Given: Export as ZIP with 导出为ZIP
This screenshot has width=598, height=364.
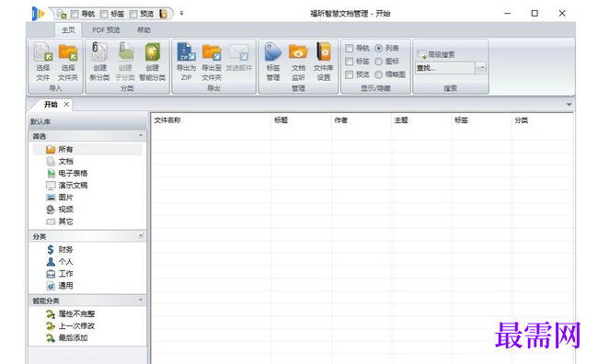Looking at the screenshot, I should click(x=186, y=62).
